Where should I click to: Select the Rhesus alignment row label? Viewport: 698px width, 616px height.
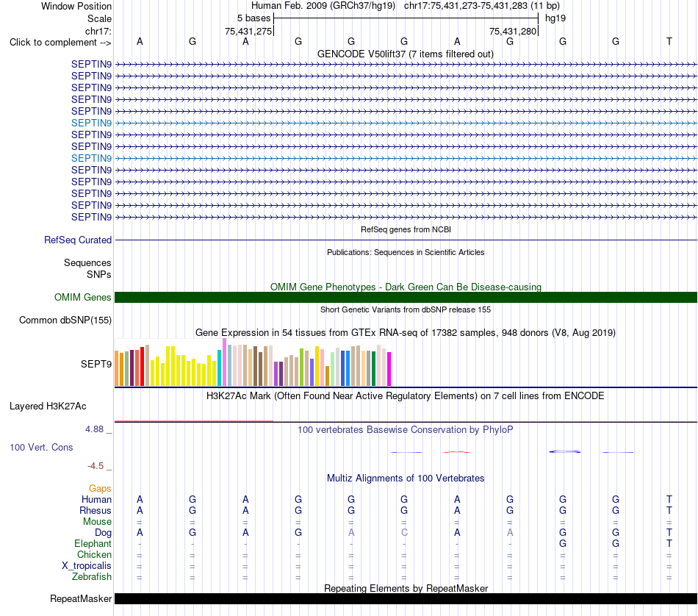click(96, 510)
